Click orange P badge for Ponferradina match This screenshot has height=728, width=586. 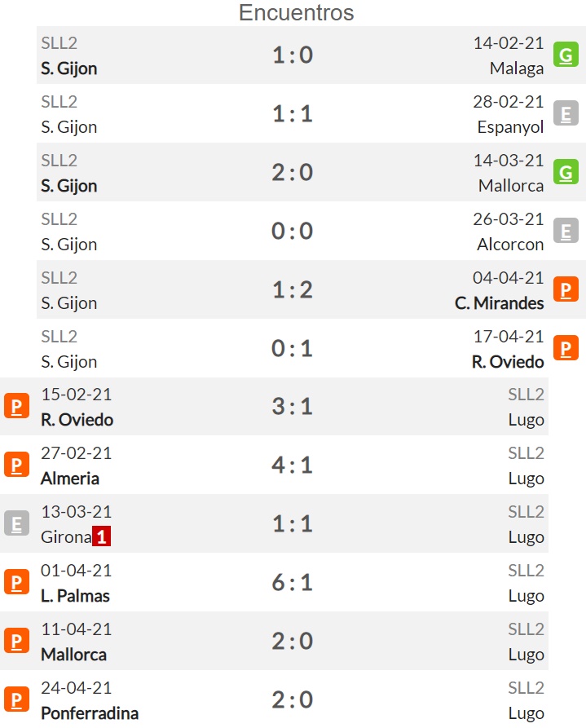(17, 699)
